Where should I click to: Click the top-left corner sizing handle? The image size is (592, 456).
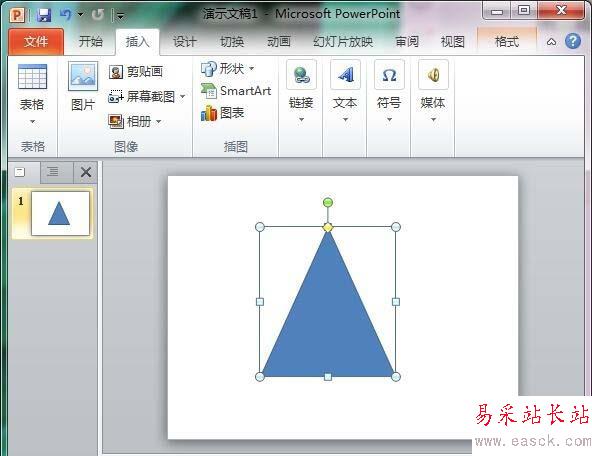pyautogui.click(x=260, y=227)
